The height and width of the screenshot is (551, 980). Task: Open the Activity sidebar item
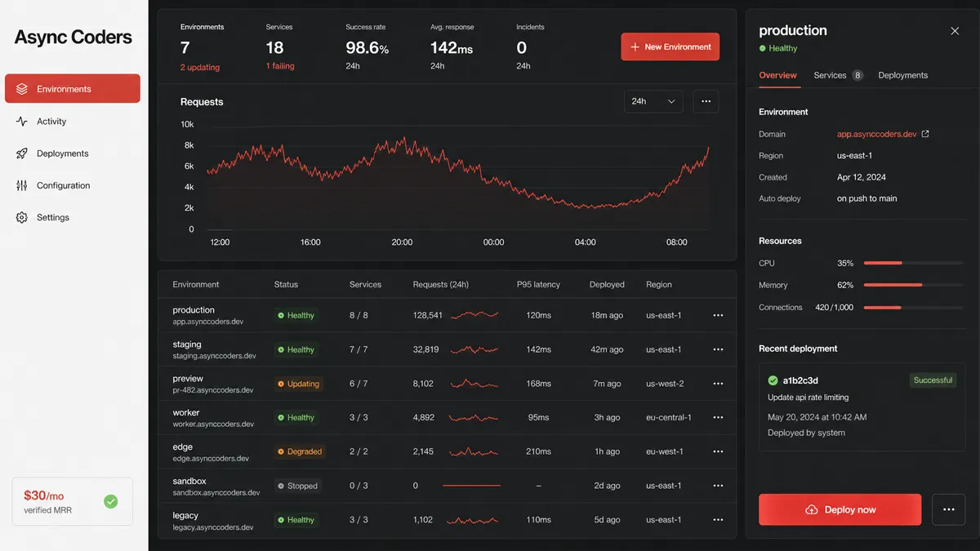point(73,121)
